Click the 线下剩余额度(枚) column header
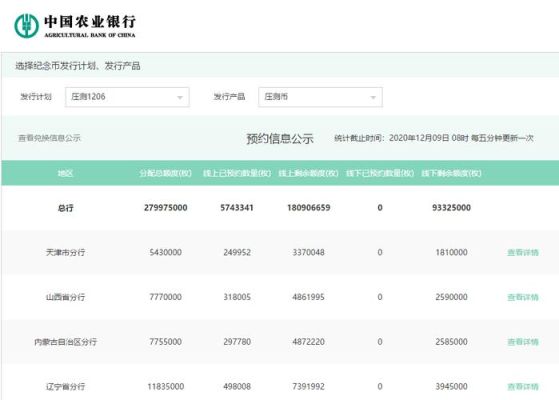This screenshot has height=400, width=559. click(451, 173)
